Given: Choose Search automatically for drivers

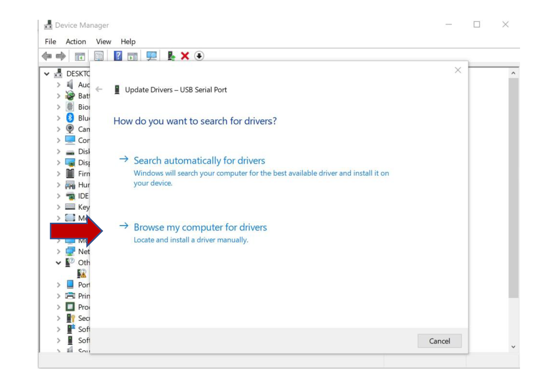Looking at the screenshot, I should tap(199, 160).
